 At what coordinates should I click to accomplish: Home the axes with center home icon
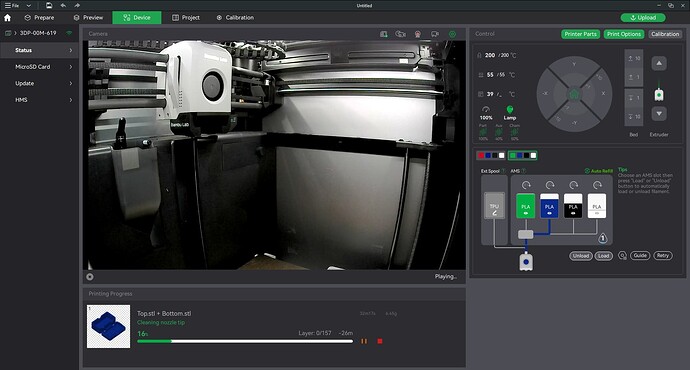(574, 94)
